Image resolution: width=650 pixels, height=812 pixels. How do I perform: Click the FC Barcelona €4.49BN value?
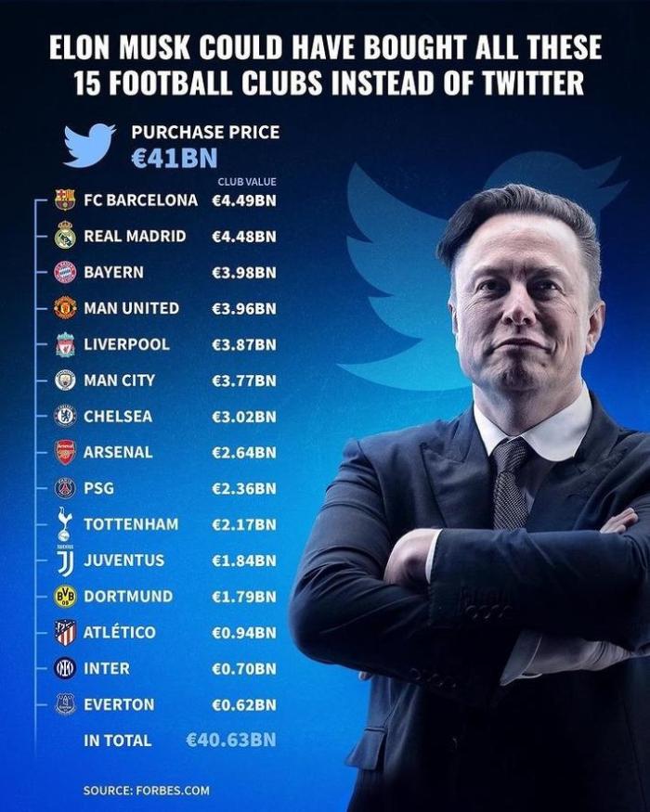tap(243, 200)
